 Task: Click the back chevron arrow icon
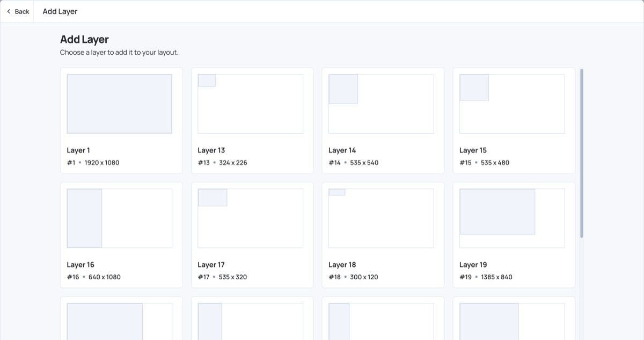click(x=9, y=11)
